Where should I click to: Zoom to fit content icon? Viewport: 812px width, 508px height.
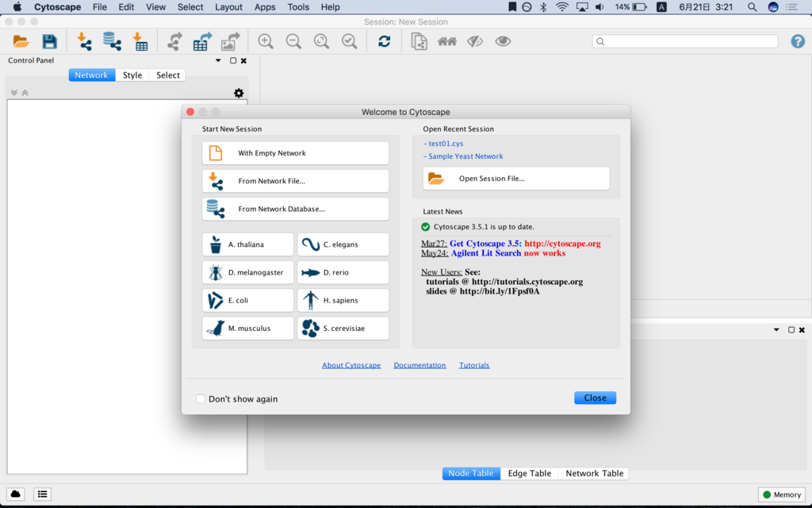(322, 41)
